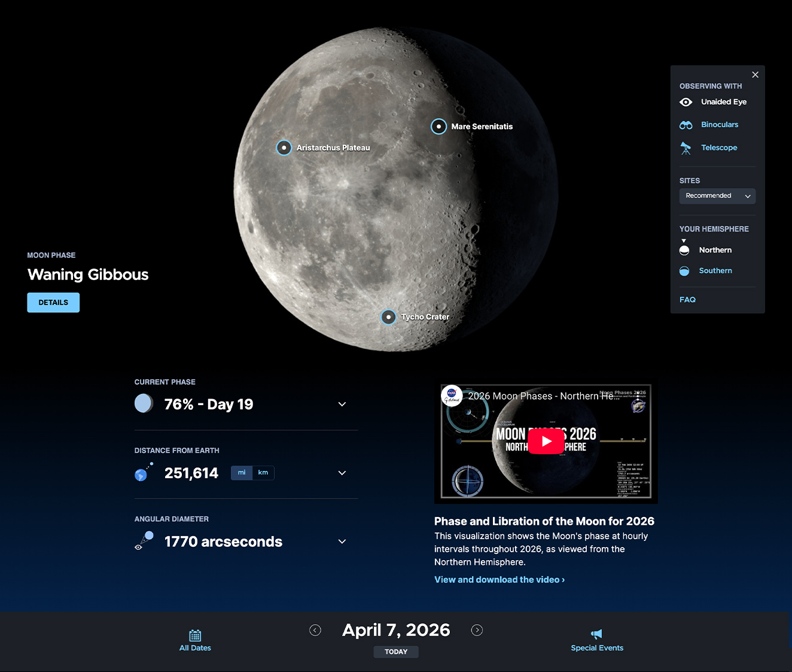The image size is (792, 672).
Task: Open the Recommended sites dropdown
Action: coord(717,196)
